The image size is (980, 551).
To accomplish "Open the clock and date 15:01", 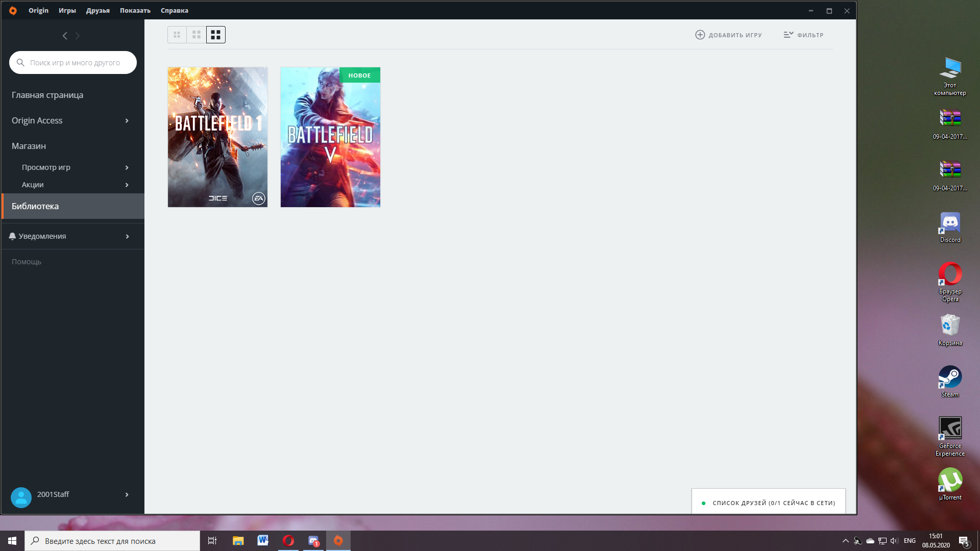I will point(936,541).
